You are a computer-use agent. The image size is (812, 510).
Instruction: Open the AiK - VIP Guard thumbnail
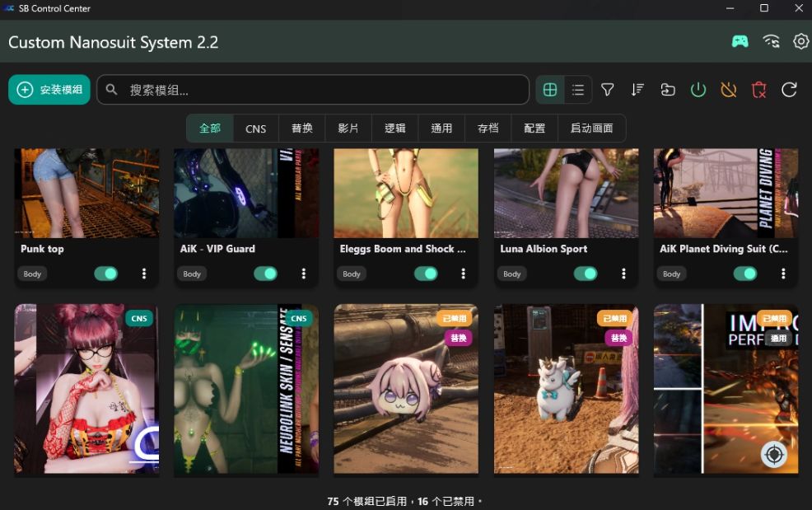click(246, 193)
